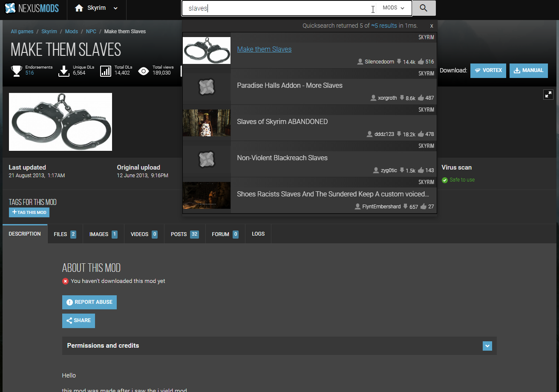Screen dimensions: 559x392
Task: Click the All games breadcrumb
Action: pos(22,32)
